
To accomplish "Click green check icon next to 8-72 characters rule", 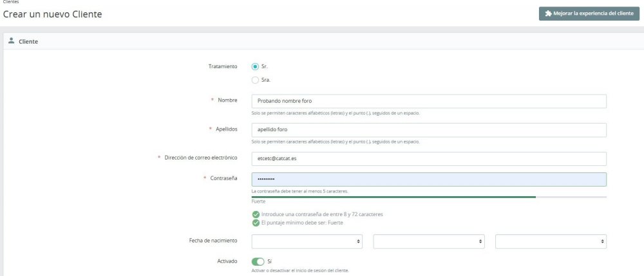I will click(256, 214).
